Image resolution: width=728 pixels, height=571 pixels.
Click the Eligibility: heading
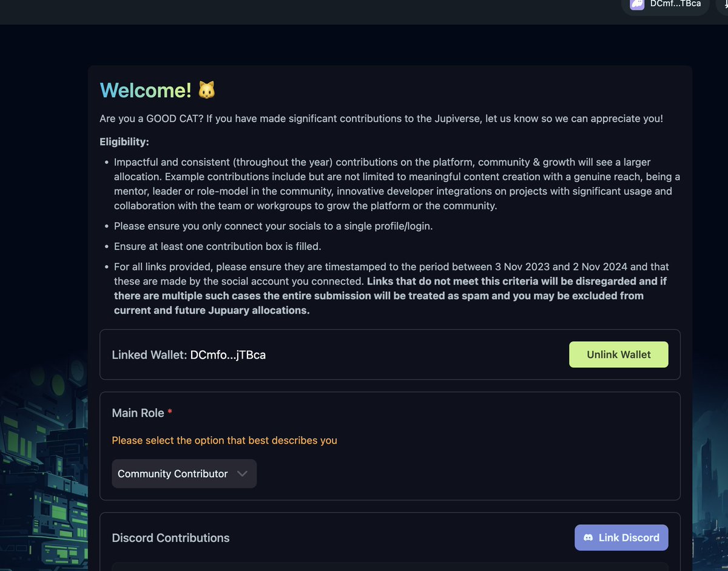(124, 142)
